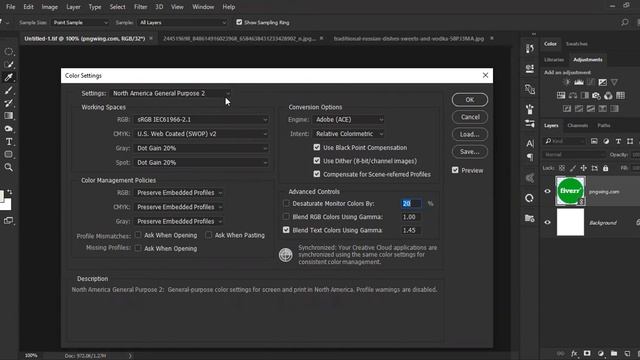The width and height of the screenshot is (640, 360).
Task: Click OK in Color Settings
Action: pyautogui.click(x=470, y=100)
